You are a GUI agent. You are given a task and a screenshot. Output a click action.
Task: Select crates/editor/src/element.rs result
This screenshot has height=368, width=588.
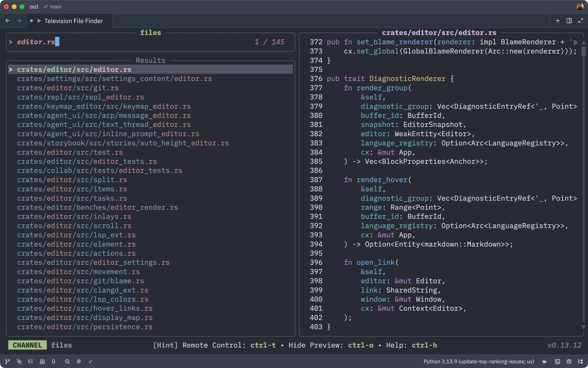pyautogui.click(x=76, y=244)
